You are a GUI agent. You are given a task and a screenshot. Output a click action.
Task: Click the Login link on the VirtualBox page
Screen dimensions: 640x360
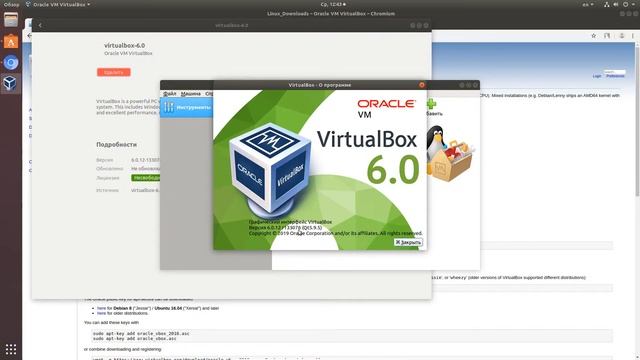597,76
